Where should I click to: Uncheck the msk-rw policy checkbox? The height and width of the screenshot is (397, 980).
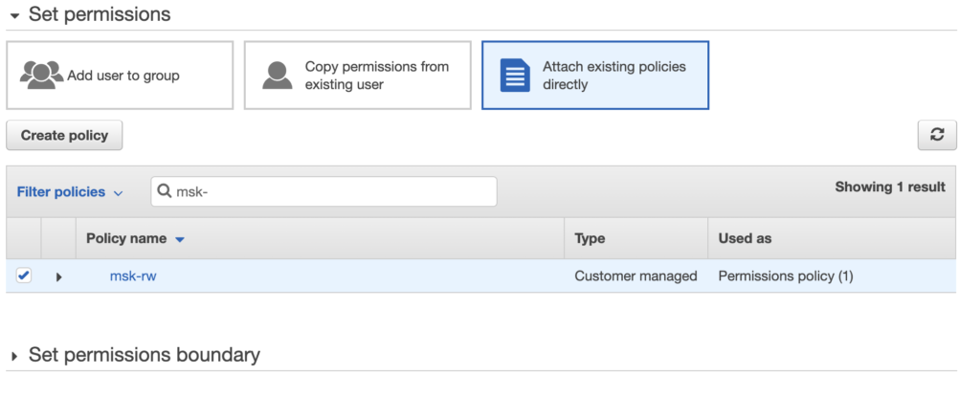point(24,276)
